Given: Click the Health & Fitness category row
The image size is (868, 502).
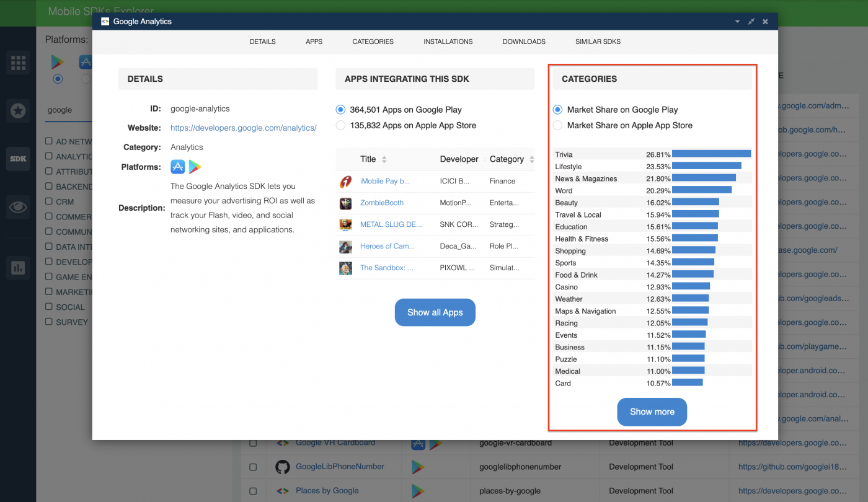Looking at the screenshot, I should 653,239.
